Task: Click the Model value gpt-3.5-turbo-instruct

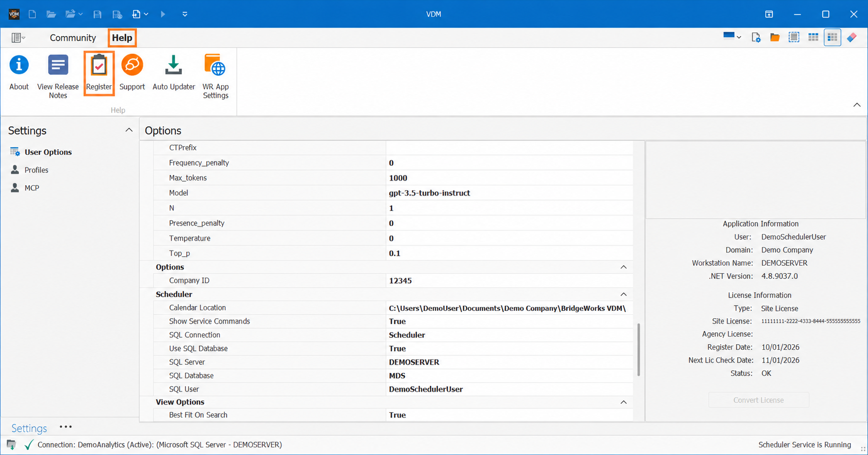Action: click(429, 193)
